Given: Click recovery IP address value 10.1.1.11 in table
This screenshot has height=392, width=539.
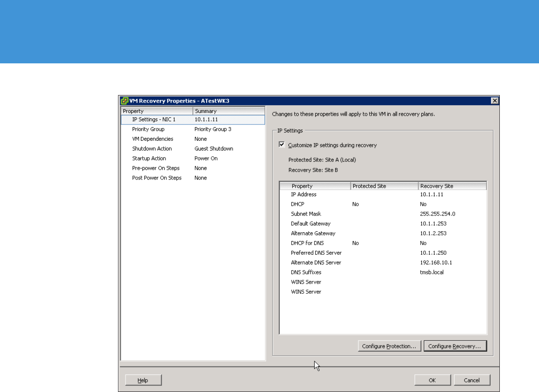Looking at the screenshot, I should click(432, 194).
